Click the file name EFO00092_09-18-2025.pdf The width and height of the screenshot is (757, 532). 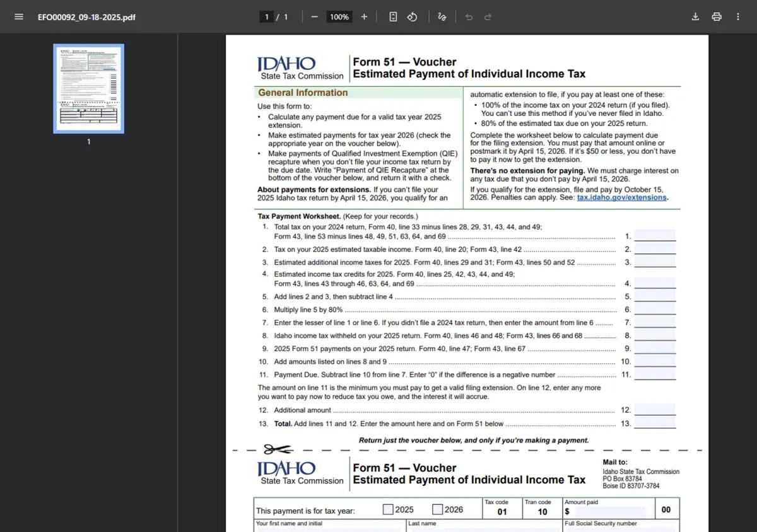coord(86,17)
